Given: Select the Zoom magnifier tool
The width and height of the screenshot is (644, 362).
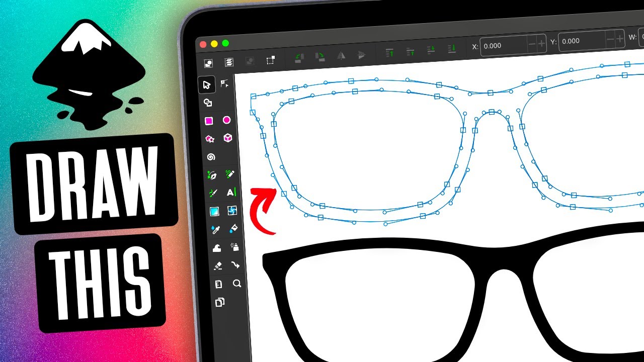Looking at the screenshot, I should coord(237,284).
